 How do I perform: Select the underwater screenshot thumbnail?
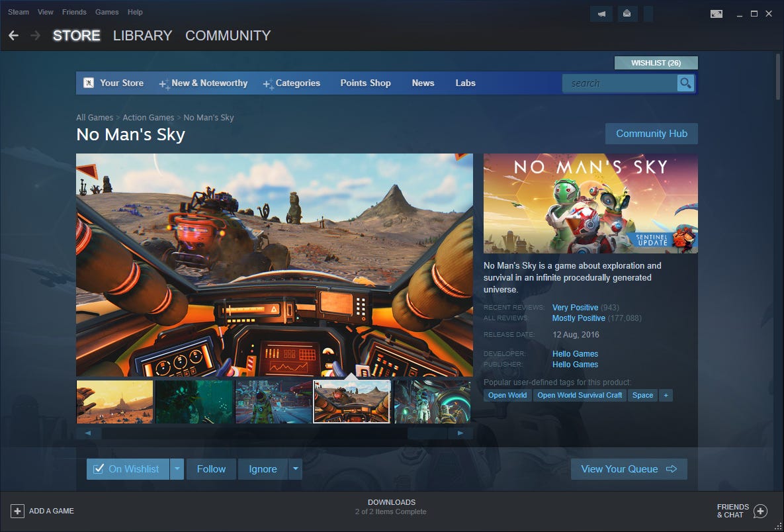[194, 402]
